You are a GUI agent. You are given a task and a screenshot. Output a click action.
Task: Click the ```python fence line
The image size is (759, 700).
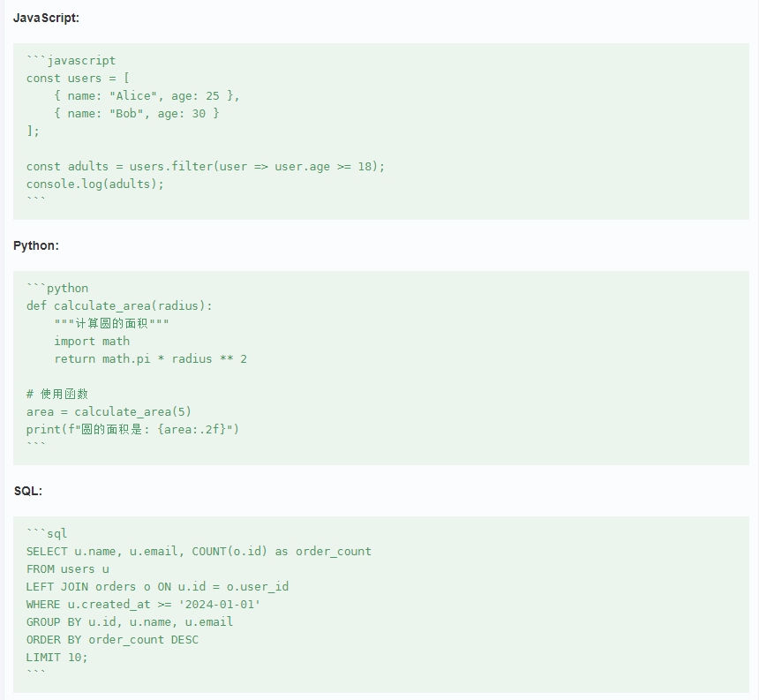coord(57,288)
